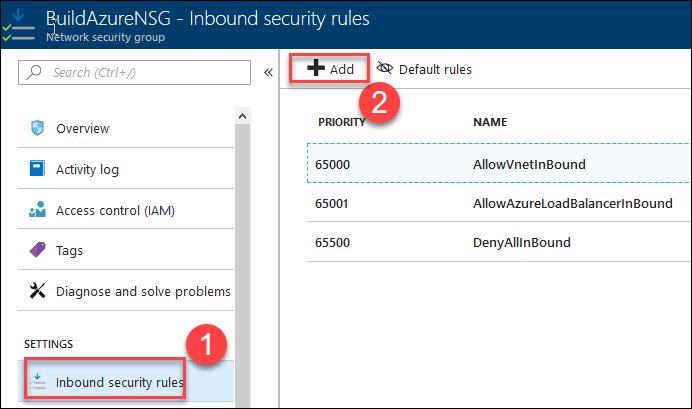Viewport: 692px width, 409px height.
Task: Click the network security group header icon
Action: [19, 25]
